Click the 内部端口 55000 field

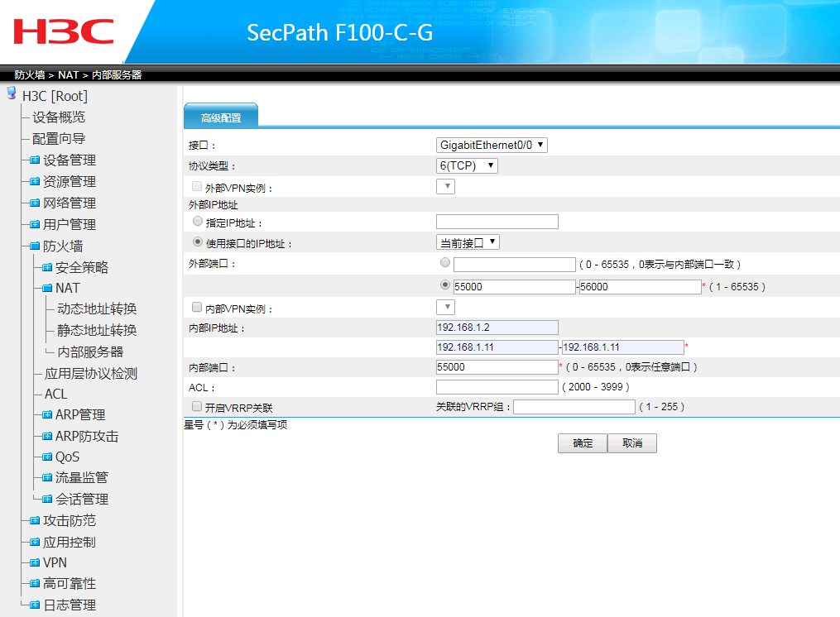tap(497, 367)
